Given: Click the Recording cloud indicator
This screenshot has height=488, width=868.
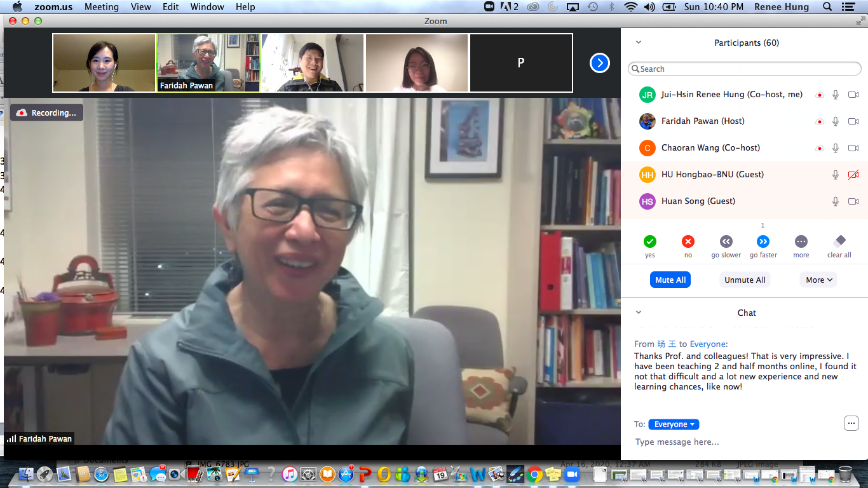Looking at the screenshot, I should (46, 112).
